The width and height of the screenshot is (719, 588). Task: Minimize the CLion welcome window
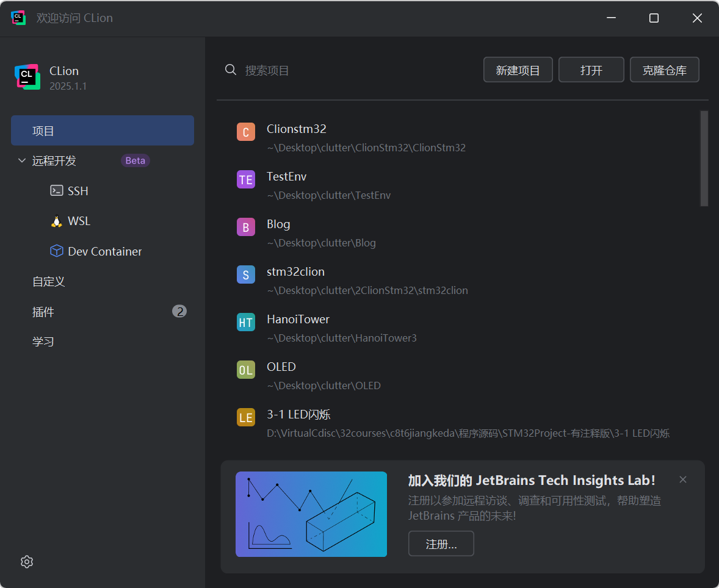pyautogui.click(x=611, y=18)
